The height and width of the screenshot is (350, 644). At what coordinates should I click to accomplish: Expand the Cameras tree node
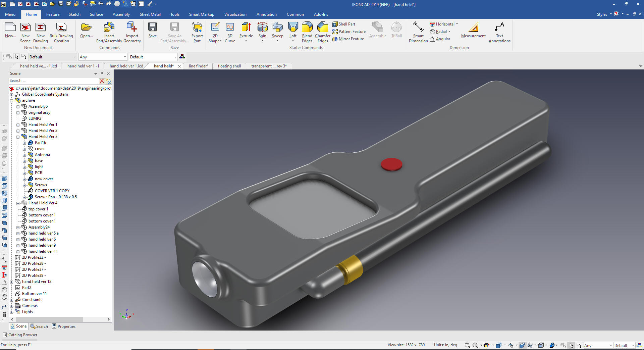(x=12, y=306)
